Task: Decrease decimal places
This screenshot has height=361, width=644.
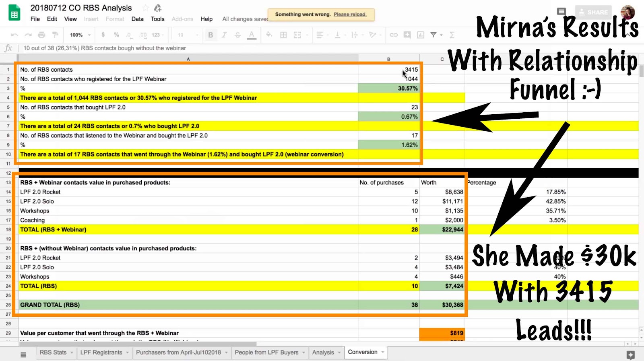Action: point(129,35)
